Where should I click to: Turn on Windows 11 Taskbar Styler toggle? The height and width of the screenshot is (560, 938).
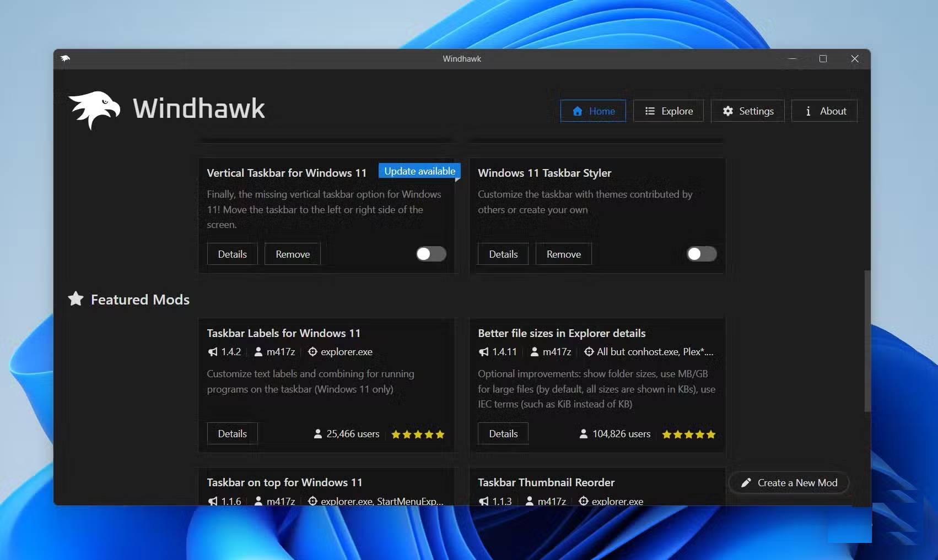702,254
